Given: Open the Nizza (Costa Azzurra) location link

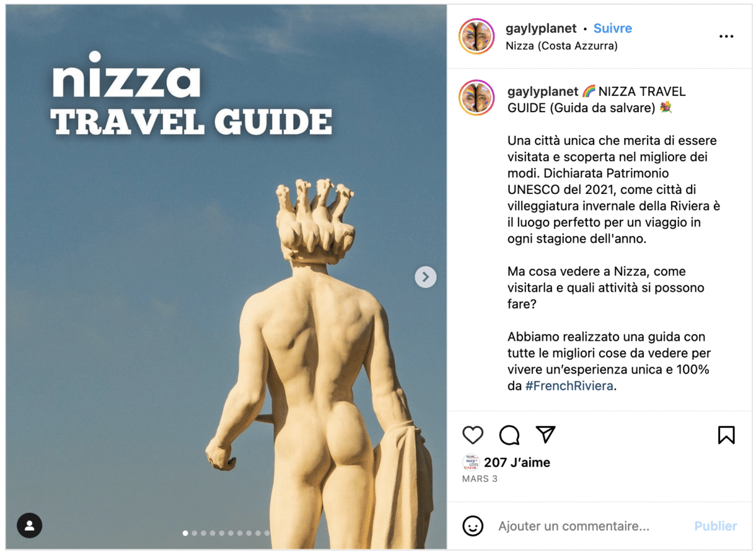Looking at the screenshot, I should point(561,46).
